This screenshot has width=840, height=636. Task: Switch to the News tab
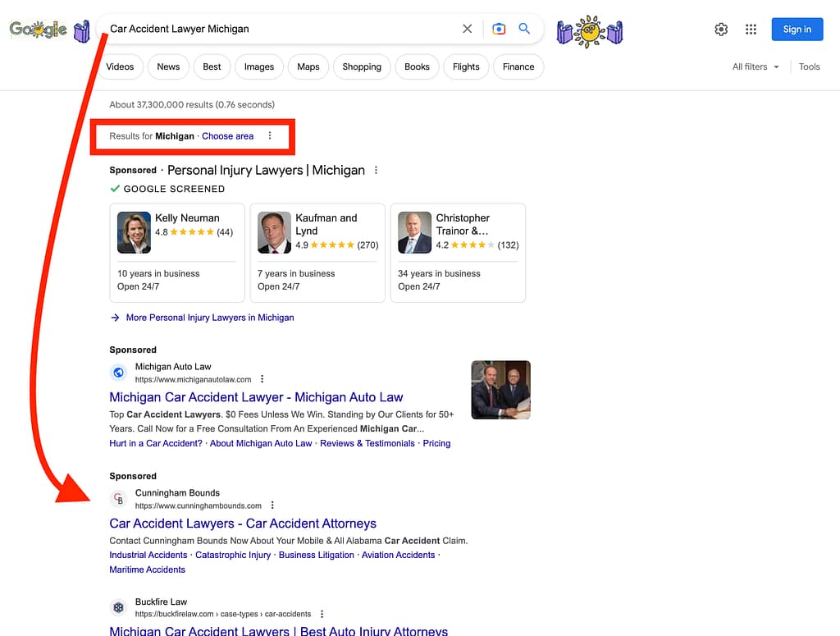coord(168,66)
